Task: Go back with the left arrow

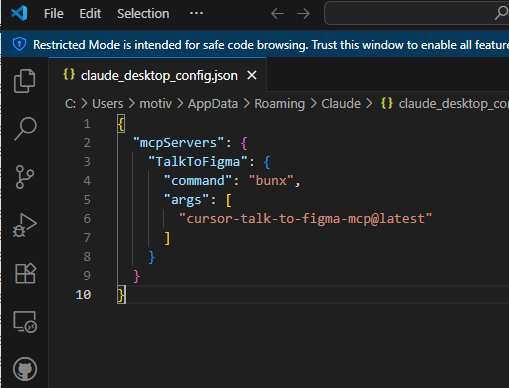Action: click(x=277, y=14)
